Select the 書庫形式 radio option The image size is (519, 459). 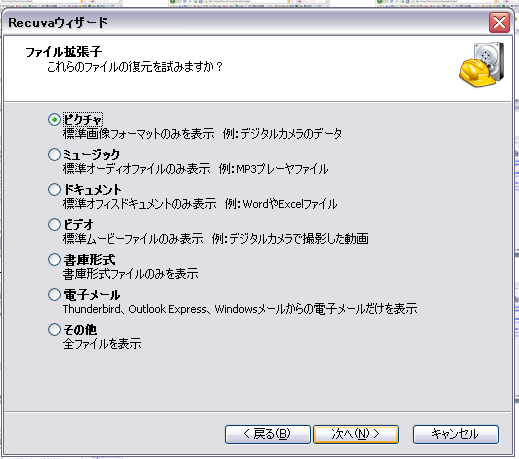tap(54, 259)
